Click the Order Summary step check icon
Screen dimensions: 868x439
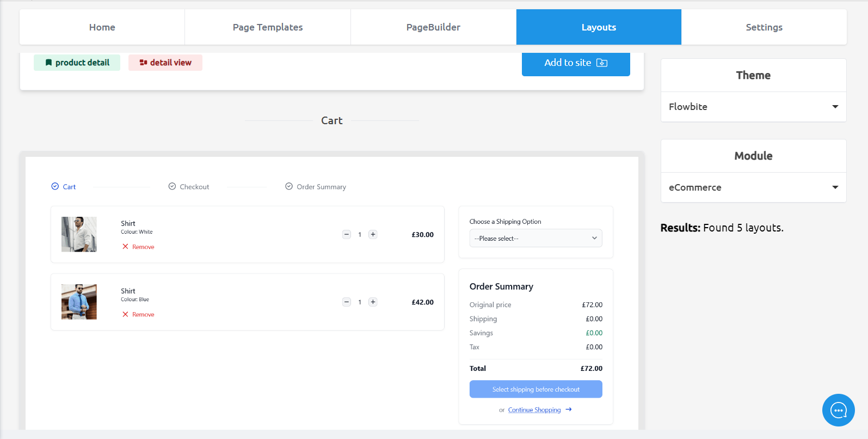289,186
